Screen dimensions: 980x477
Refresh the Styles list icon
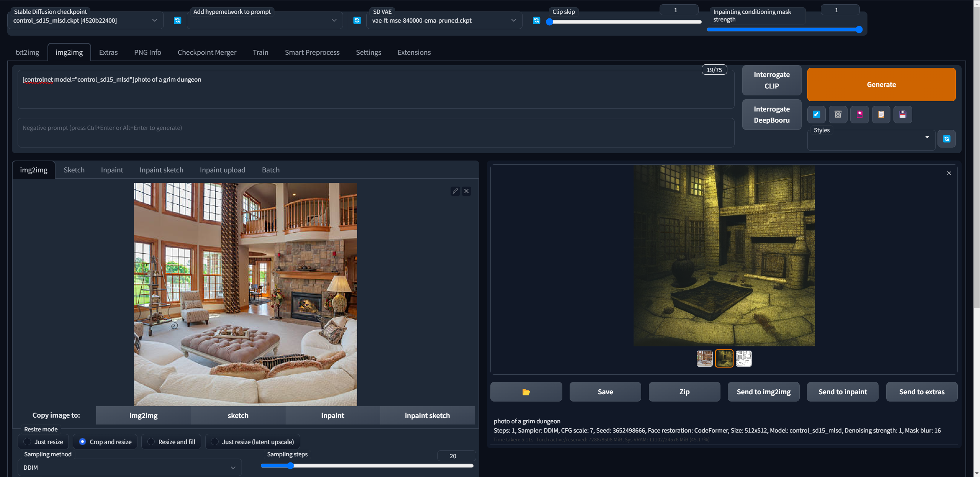click(946, 139)
